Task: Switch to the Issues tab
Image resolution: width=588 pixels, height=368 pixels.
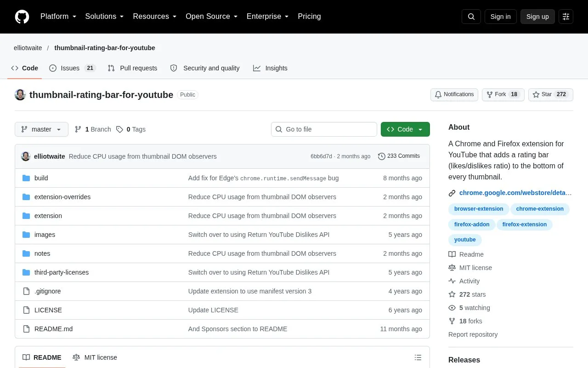Action: point(72,68)
